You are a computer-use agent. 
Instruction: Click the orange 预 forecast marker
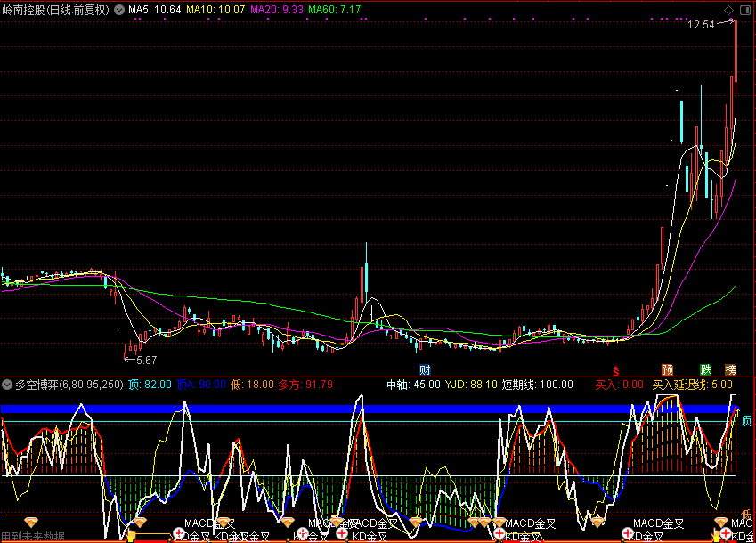[667, 369]
